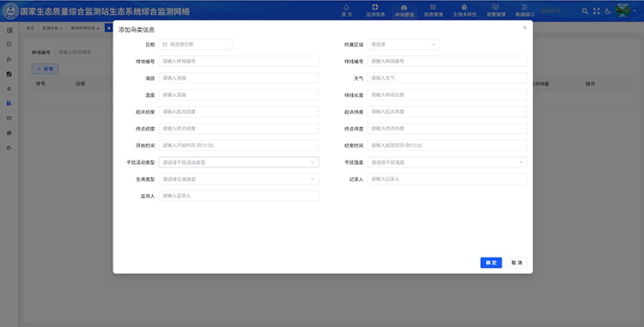
Task: Cancel the dialog with 取消
Action: pyautogui.click(x=517, y=263)
